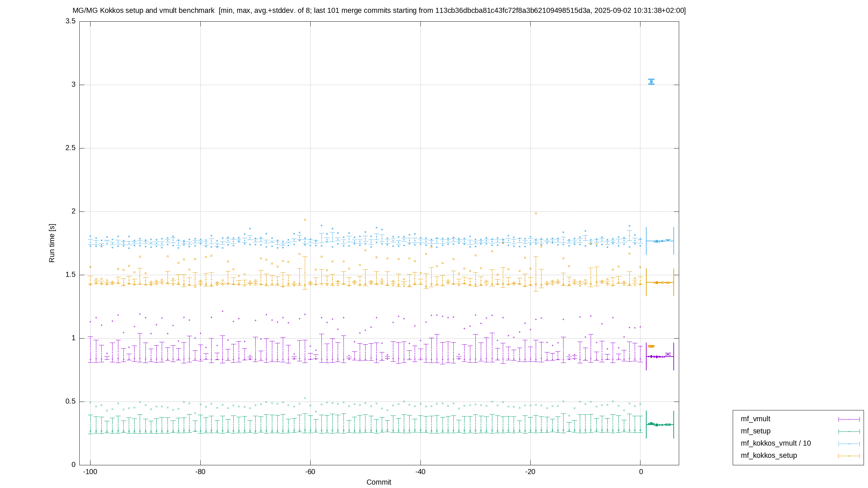Click the -20 x-axis tick label
The height and width of the screenshot is (488, 868).
click(x=530, y=472)
